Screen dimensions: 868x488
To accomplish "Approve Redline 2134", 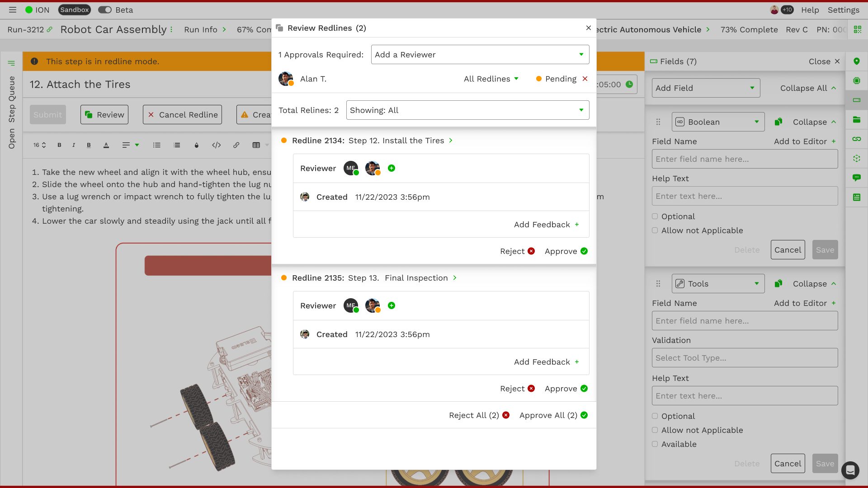I will click(x=566, y=251).
